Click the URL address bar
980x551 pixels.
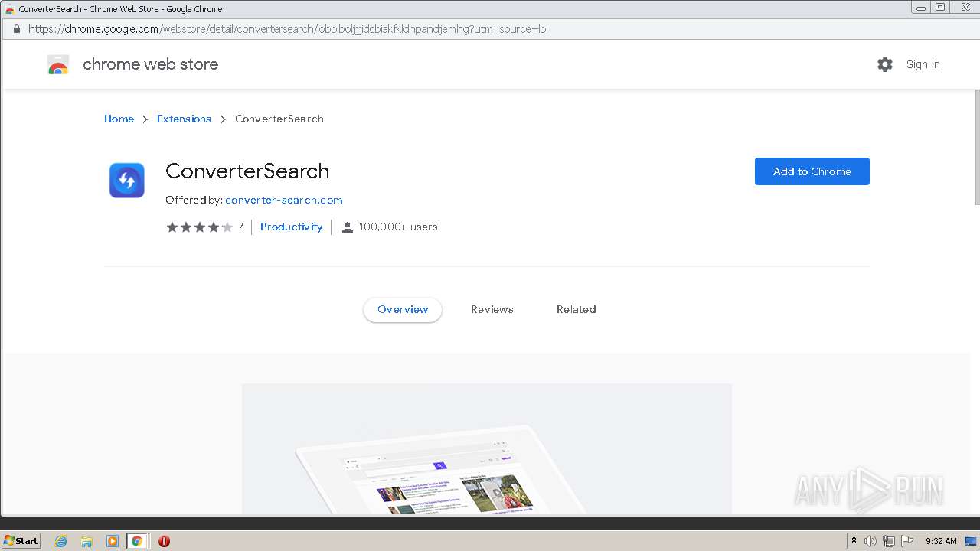[490, 29]
